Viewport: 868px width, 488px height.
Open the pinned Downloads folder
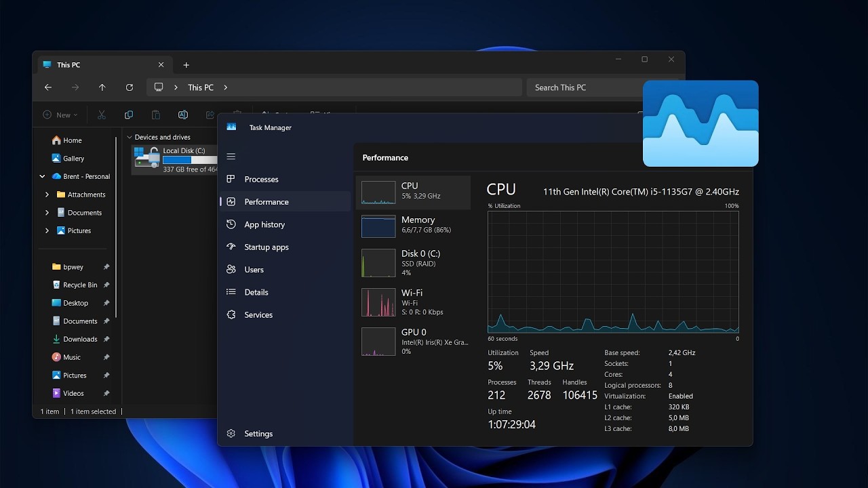coord(75,339)
